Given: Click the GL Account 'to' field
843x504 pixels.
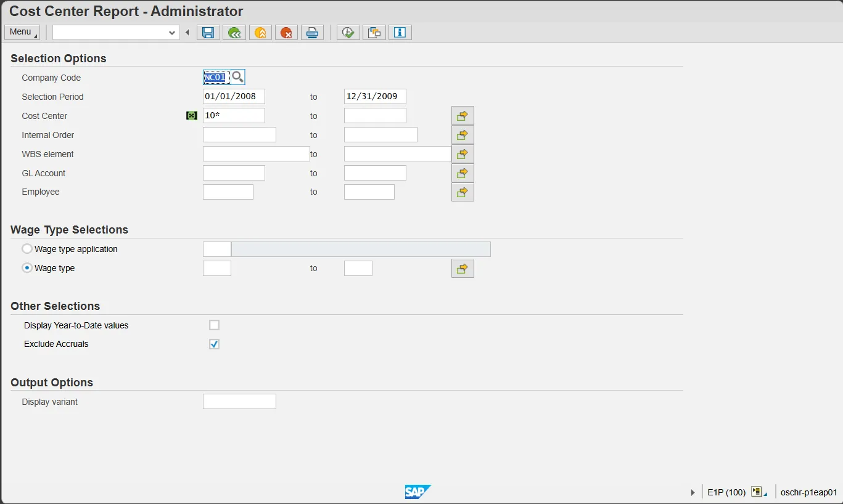Looking at the screenshot, I should click(x=375, y=173).
